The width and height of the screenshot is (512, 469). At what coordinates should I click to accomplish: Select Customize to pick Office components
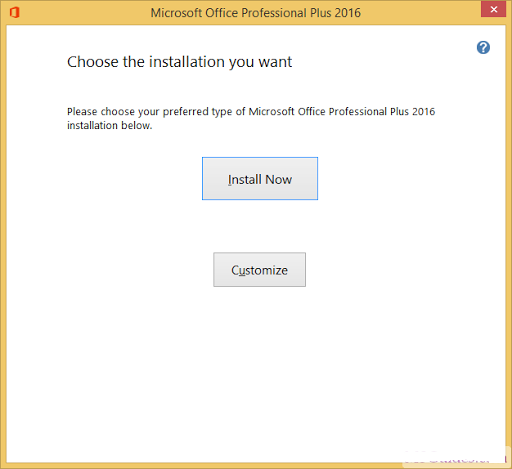pos(259,269)
